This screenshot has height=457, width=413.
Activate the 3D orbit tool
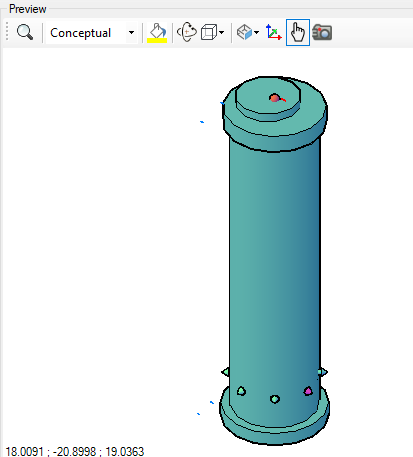pyautogui.click(x=187, y=32)
